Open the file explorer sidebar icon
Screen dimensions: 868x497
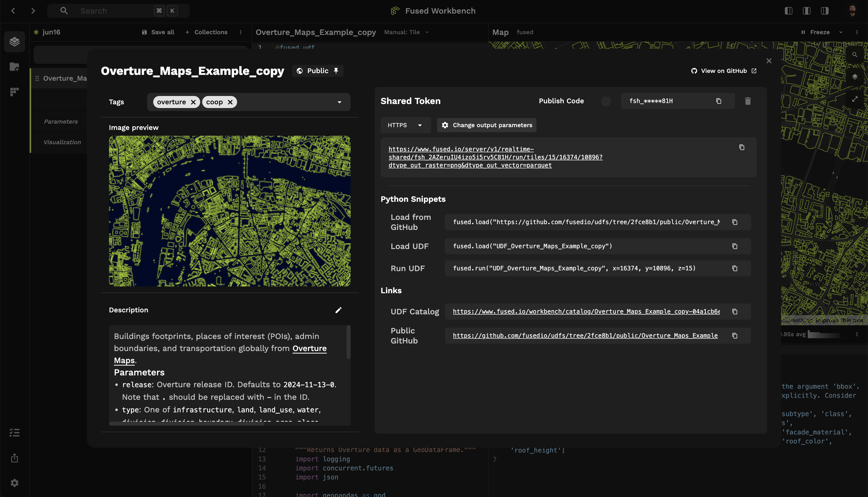click(14, 67)
